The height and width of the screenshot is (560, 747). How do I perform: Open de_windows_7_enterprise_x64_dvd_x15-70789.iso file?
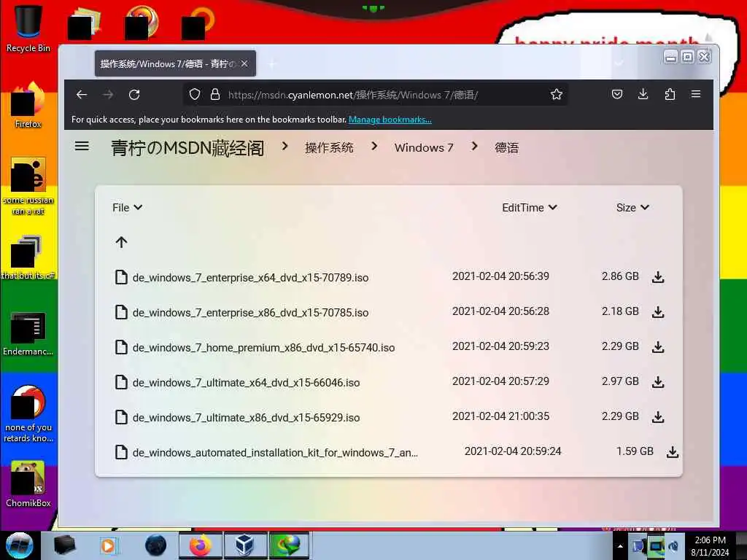click(251, 277)
